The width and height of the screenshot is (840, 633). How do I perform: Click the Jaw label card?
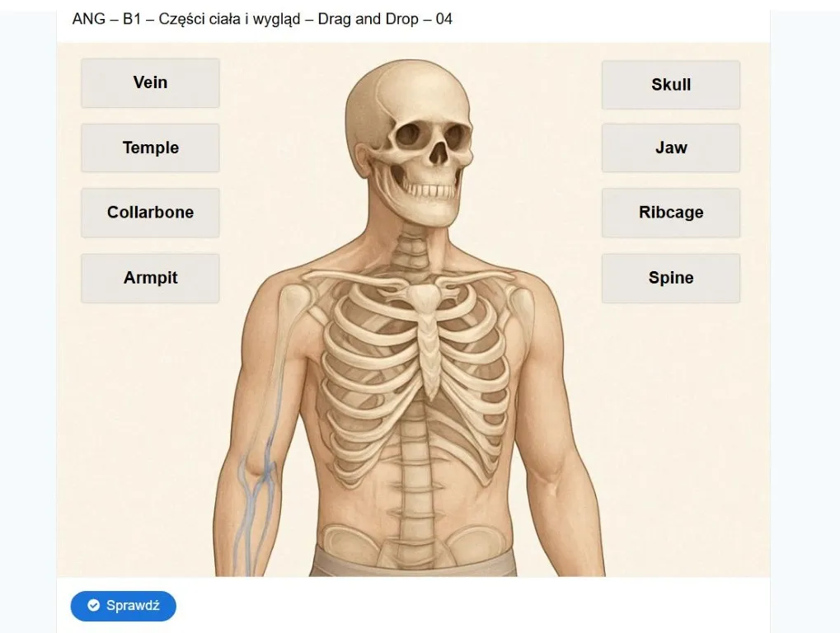click(671, 148)
